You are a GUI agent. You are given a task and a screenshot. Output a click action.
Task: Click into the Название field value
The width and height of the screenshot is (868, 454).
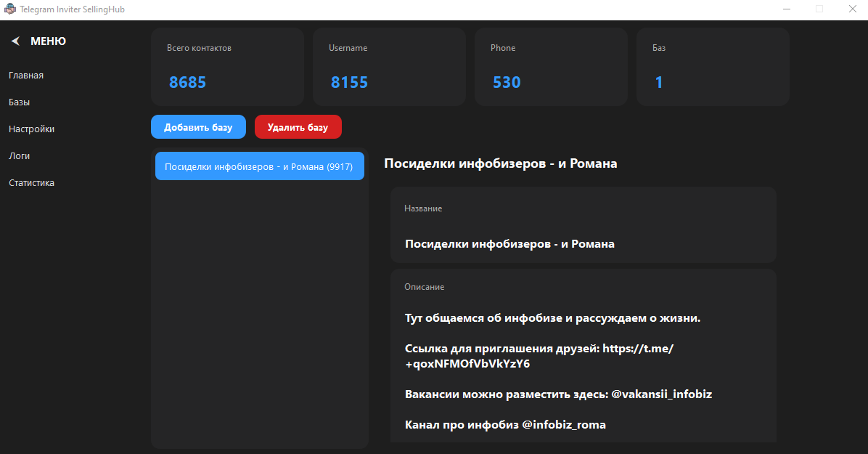509,244
